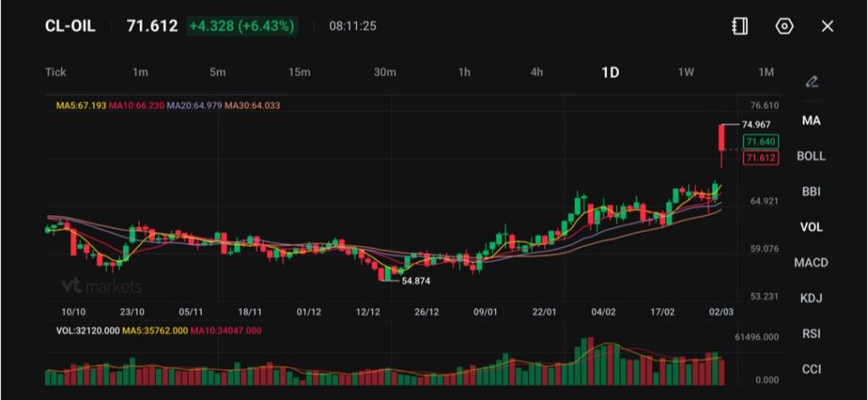Switch to Tick timeframe
The height and width of the screenshot is (400, 868).
(55, 72)
